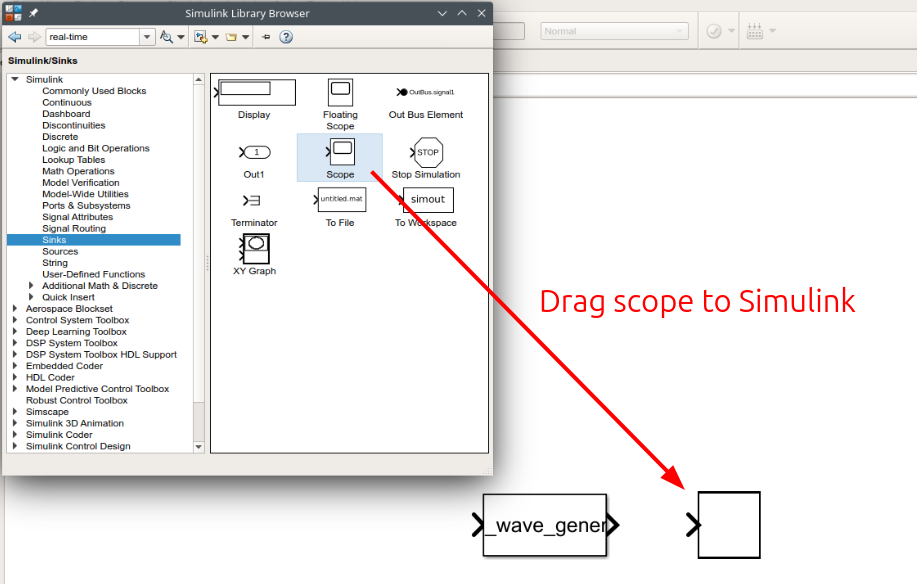Viewport: 917px width, 584px height.
Task: Click the back navigation arrow
Action: click(14, 37)
